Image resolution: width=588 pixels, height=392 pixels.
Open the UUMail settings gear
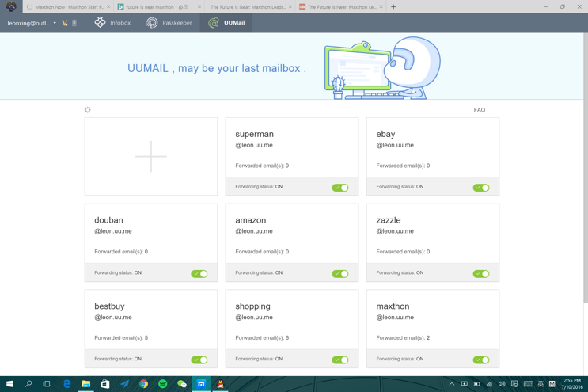87,110
